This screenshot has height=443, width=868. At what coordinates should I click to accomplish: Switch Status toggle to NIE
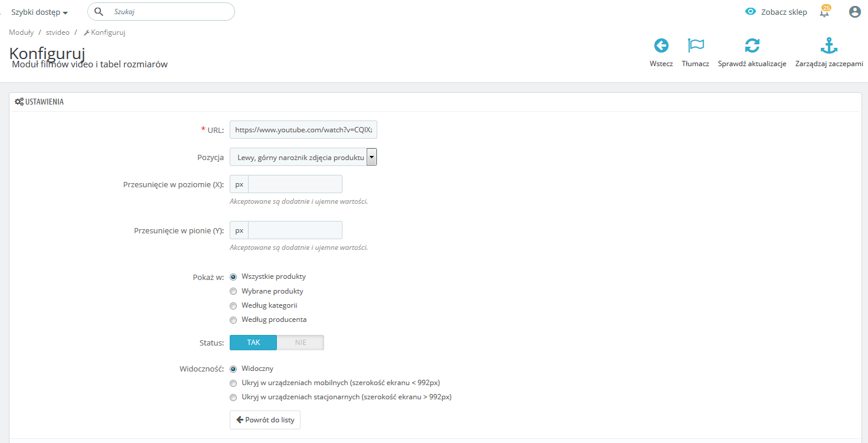(301, 343)
